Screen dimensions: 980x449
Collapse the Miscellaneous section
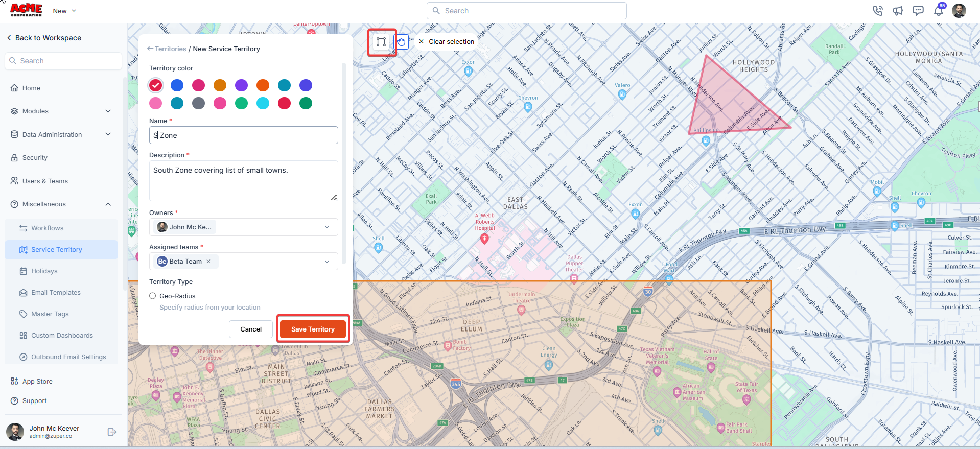[x=108, y=204]
